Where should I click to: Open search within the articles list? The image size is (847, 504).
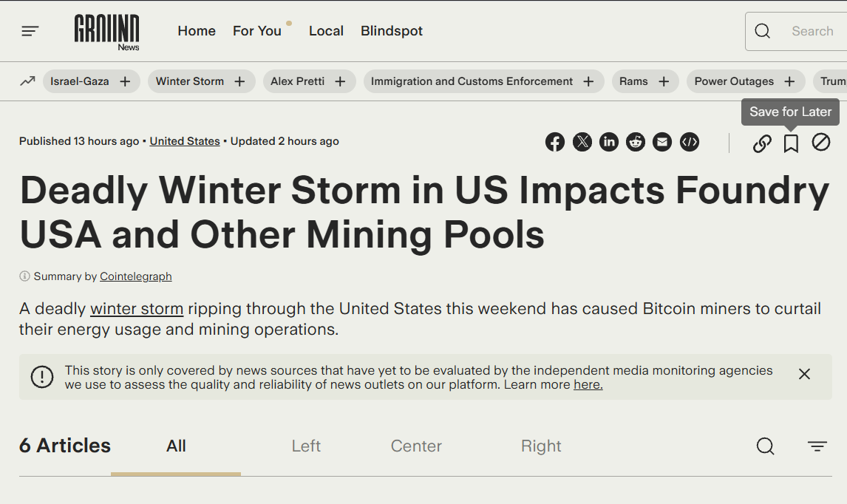pos(765,446)
